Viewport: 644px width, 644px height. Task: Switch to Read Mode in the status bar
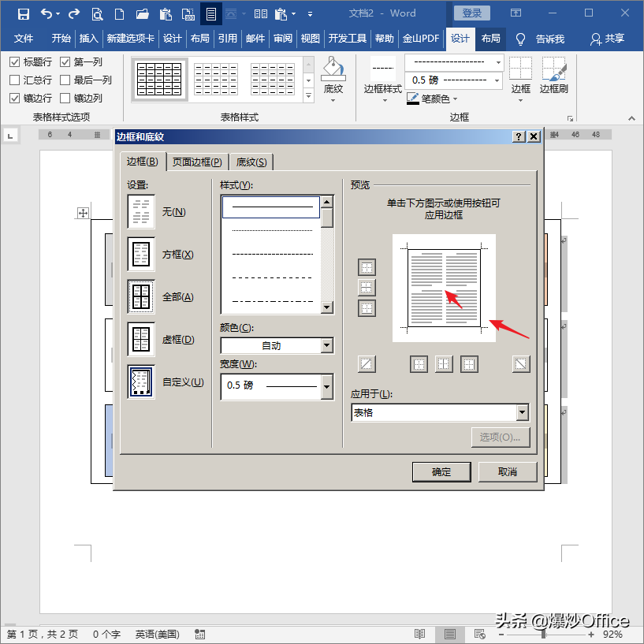click(x=420, y=634)
